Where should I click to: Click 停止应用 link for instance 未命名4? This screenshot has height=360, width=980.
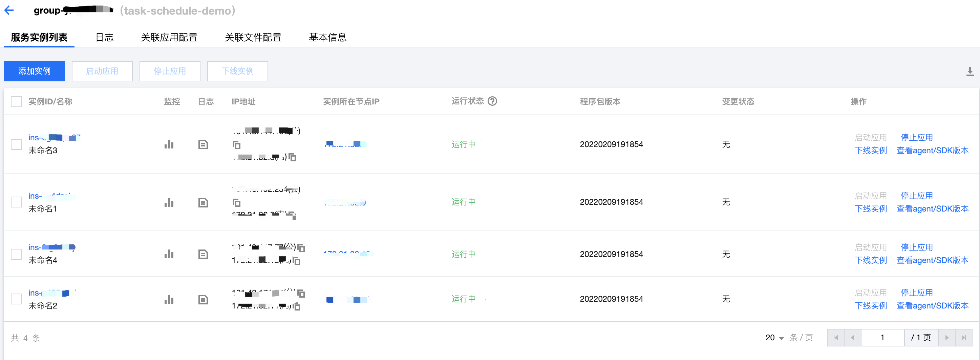point(917,247)
